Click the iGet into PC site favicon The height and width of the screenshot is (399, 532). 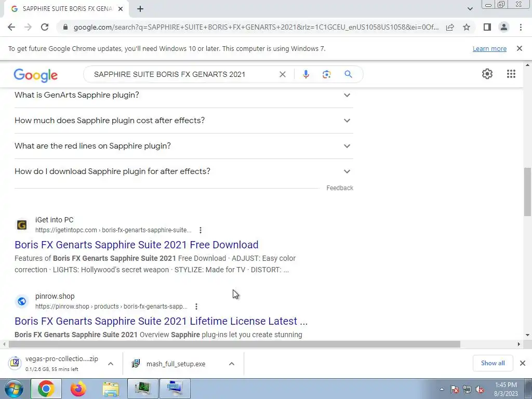pyautogui.click(x=22, y=224)
